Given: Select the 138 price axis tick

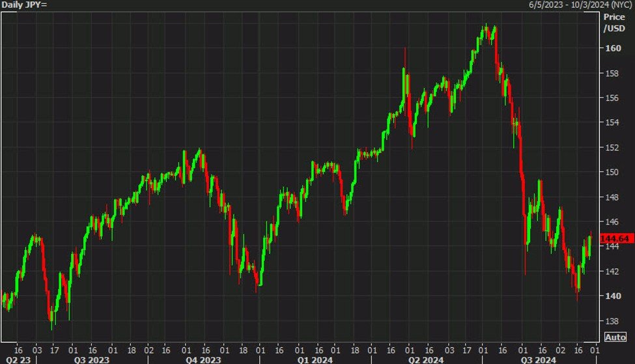Looking at the screenshot, I should [x=613, y=321].
